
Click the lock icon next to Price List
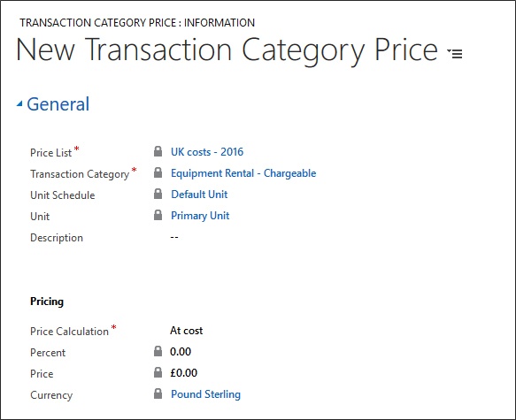[x=158, y=151]
